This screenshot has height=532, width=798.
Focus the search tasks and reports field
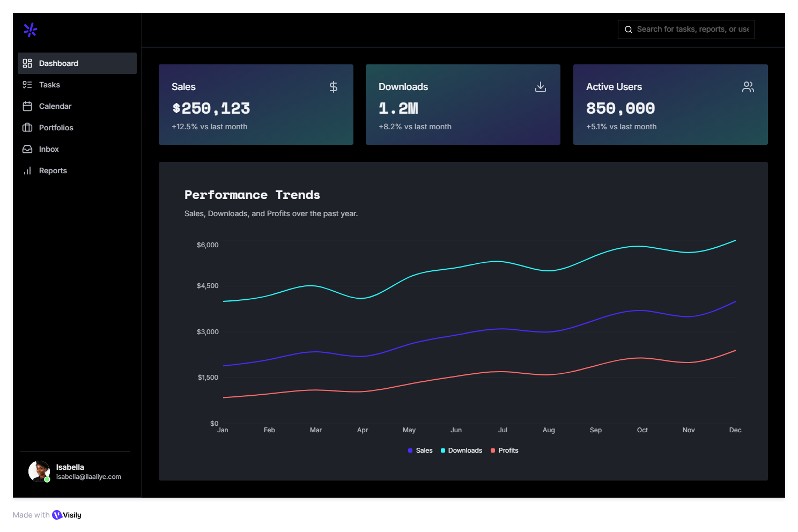(x=692, y=29)
